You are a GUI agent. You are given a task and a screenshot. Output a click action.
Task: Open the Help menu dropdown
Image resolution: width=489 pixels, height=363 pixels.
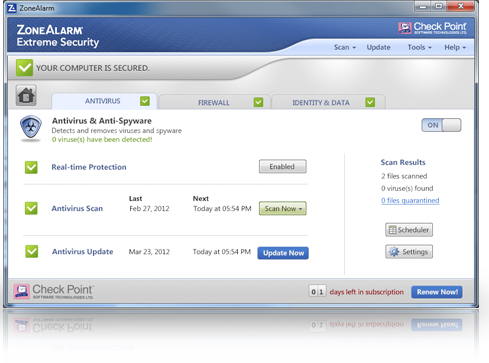(455, 47)
